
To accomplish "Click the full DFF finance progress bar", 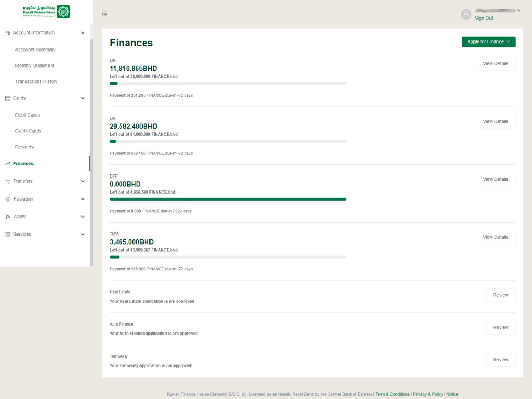I will 228,199.
